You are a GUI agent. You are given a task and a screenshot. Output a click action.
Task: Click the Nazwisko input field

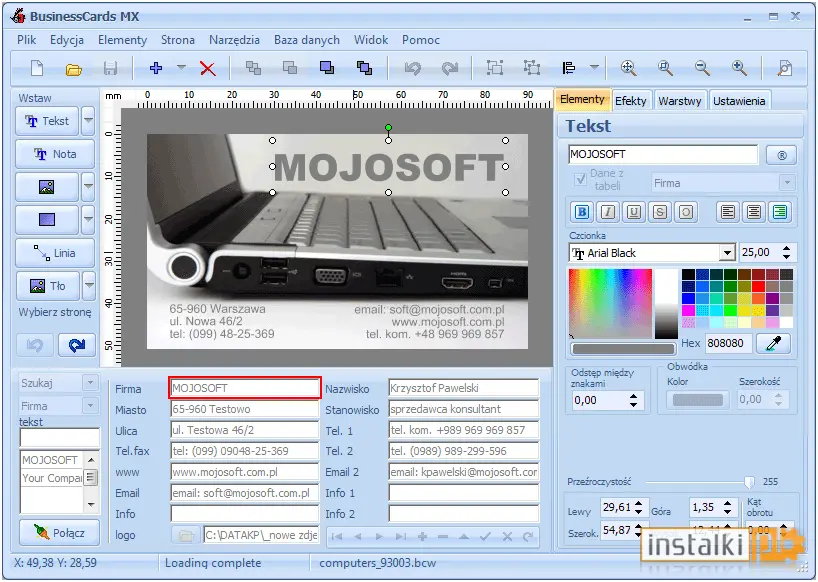463,388
